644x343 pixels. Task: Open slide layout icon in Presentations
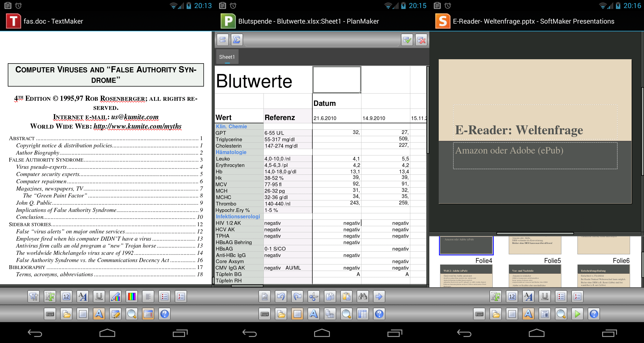coord(545,314)
